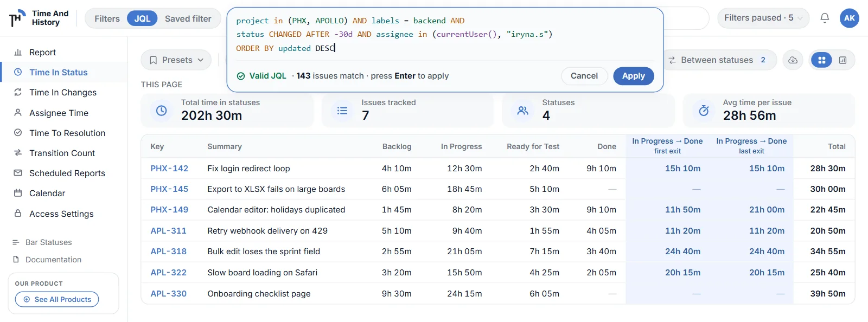
Task: Click the Documentation file icon
Action: 16,260
